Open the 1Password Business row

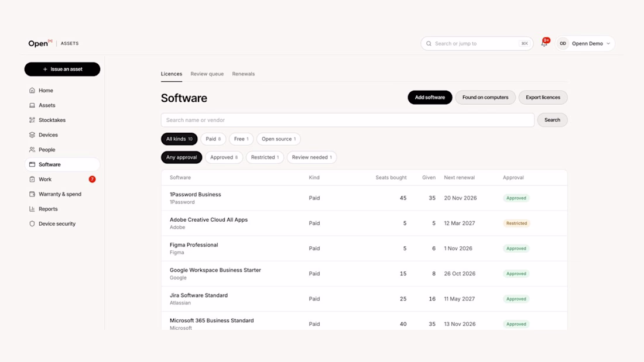364,198
